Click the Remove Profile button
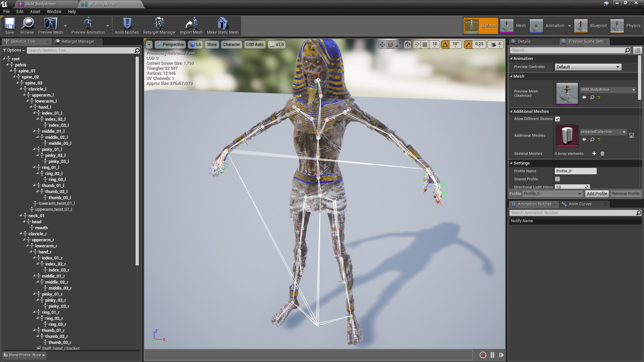The image size is (644, 362). (x=626, y=194)
